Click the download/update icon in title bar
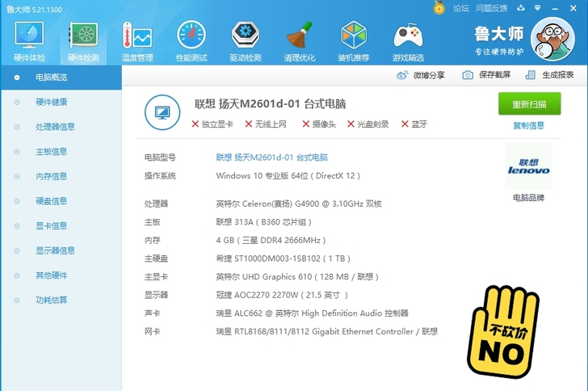 (x=521, y=8)
